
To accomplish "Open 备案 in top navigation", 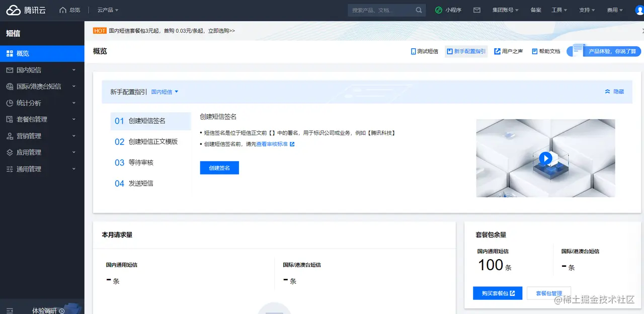I will 536,10.
